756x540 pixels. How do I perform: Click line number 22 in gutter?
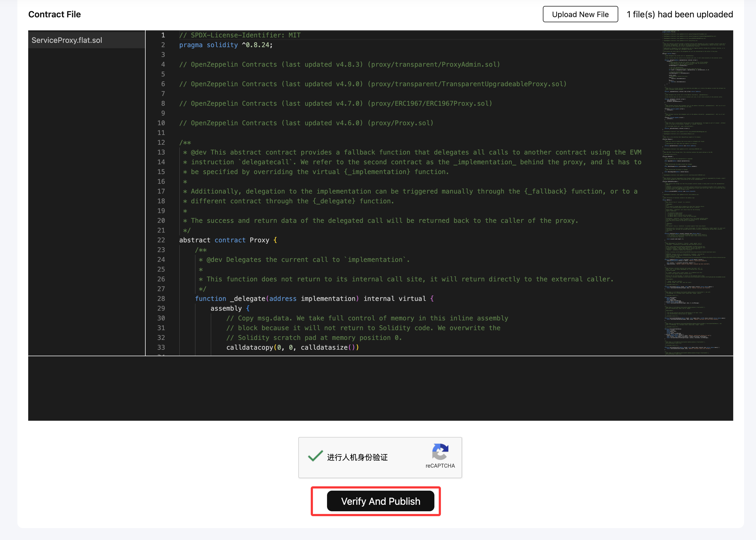[x=161, y=240]
